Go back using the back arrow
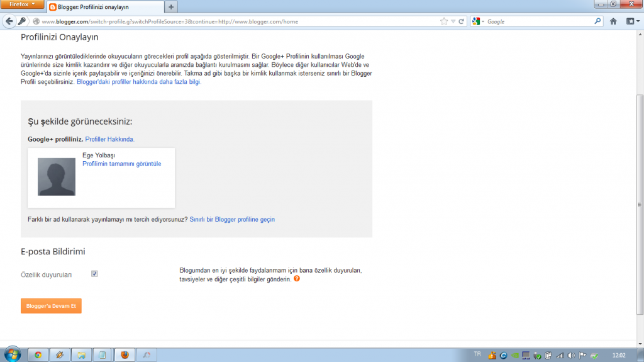 9,21
